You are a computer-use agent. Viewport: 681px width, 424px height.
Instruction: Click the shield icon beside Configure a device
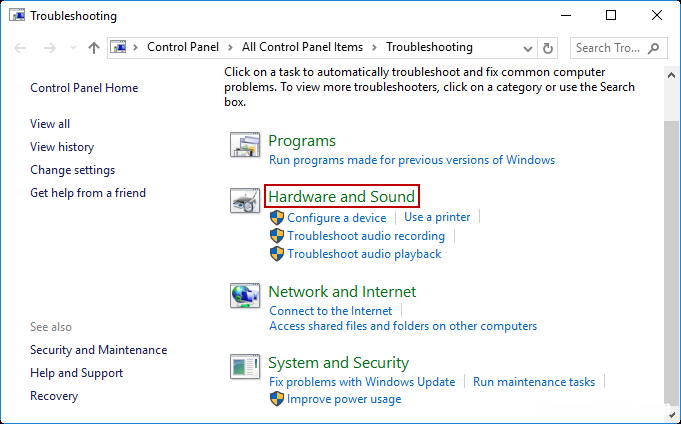click(x=277, y=217)
